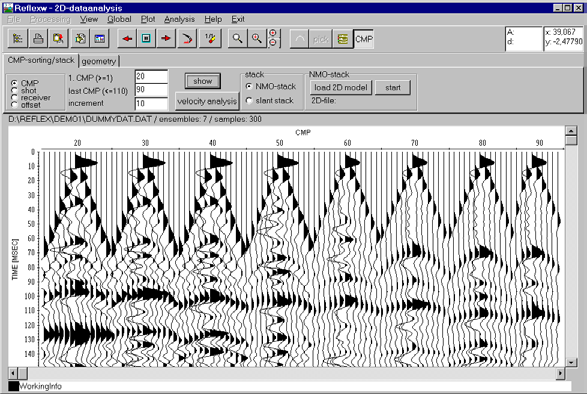Click the red left arrow toolbar button
Image resolution: width=587 pixels, height=394 pixels.
[127, 39]
